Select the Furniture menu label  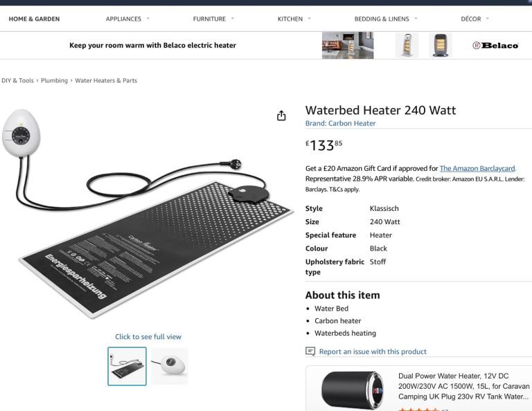pos(209,19)
